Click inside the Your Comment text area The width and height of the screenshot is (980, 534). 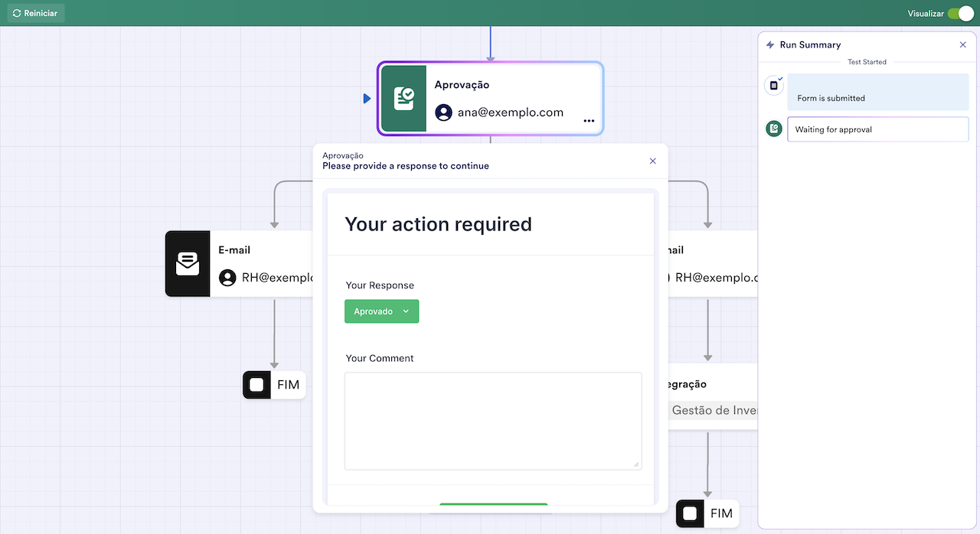[492, 420]
